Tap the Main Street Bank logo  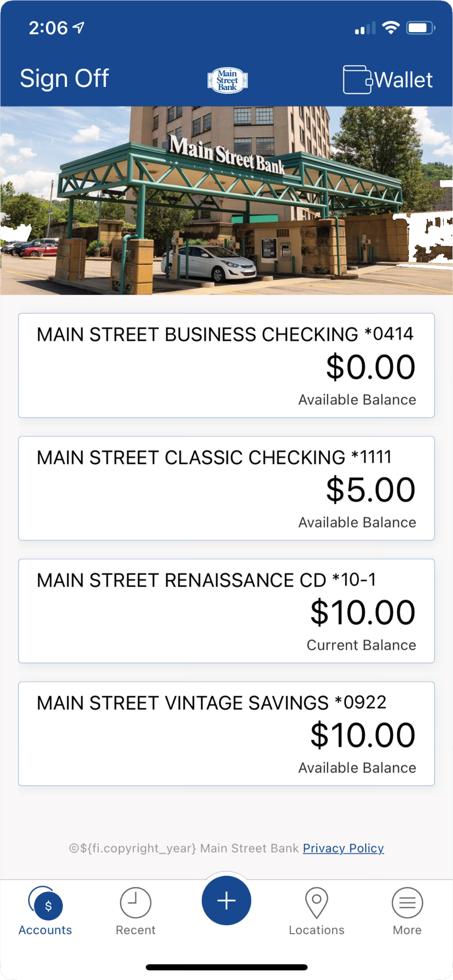point(227,80)
